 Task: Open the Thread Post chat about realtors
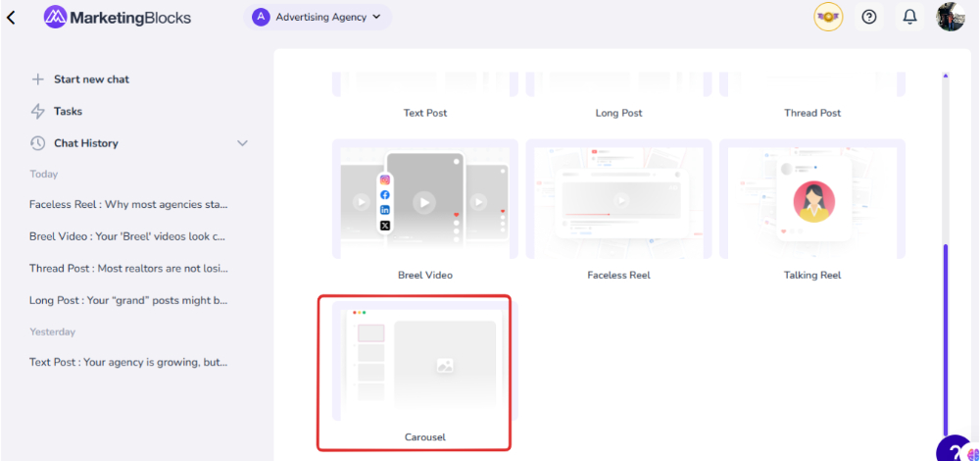point(128,268)
